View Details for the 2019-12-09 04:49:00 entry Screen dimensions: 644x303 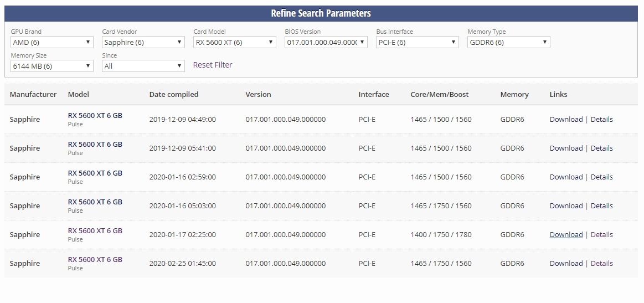[x=602, y=119]
